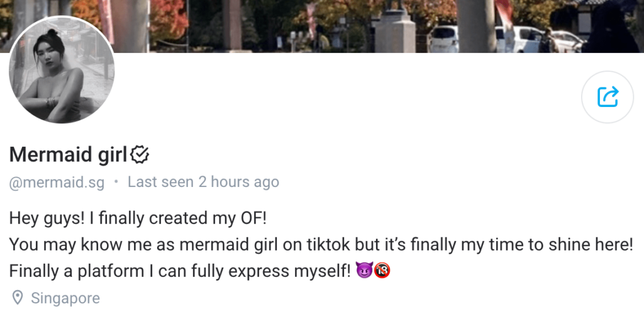Click the share profile icon button

(608, 96)
